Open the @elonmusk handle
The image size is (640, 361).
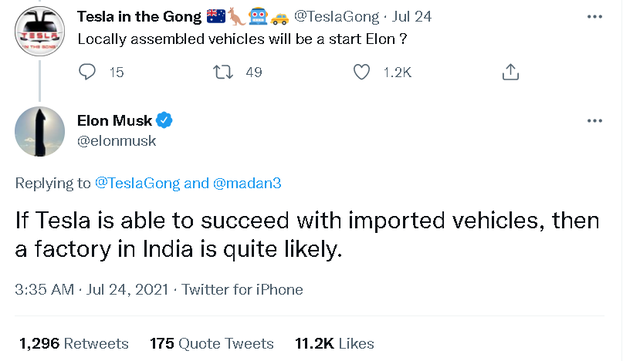pyautogui.click(x=117, y=141)
